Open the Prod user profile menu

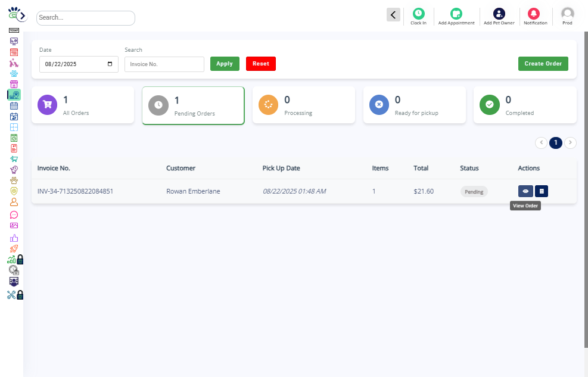(x=567, y=17)
